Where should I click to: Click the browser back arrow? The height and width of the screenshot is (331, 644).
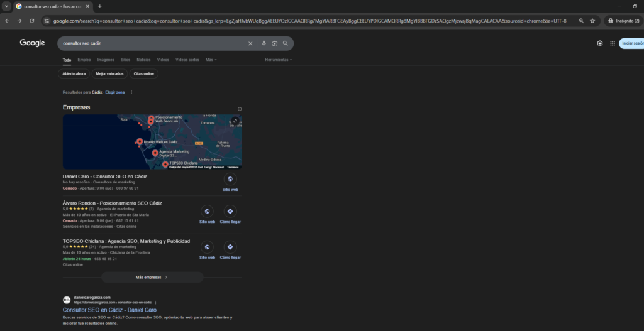(7, 21)
